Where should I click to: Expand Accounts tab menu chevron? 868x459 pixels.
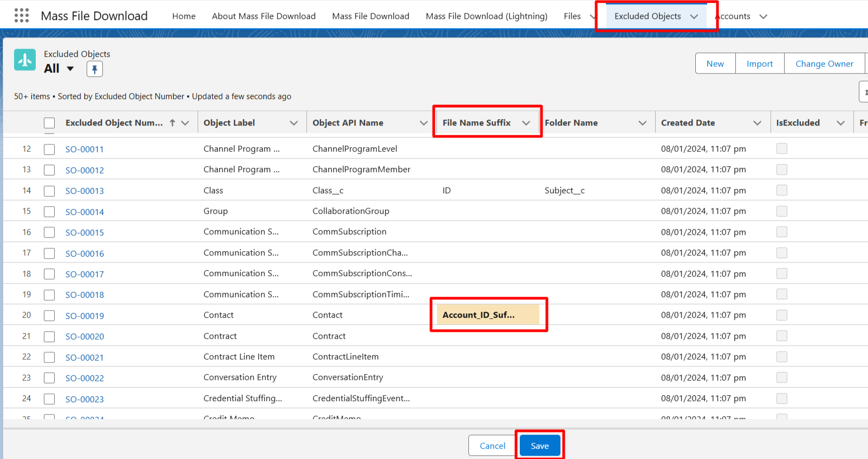(x=763, y=17)
